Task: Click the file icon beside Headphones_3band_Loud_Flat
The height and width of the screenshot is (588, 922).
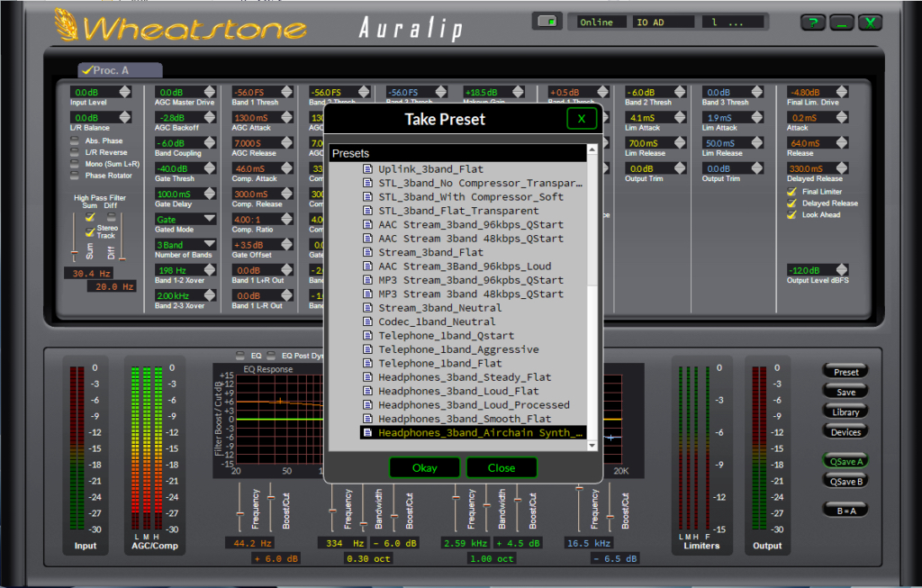Action: [x=367, y=391]
